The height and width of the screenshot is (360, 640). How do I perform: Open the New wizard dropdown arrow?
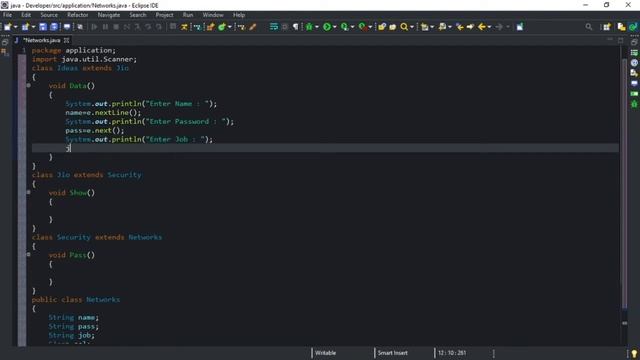pyautogui.click(x=16, y=27)
